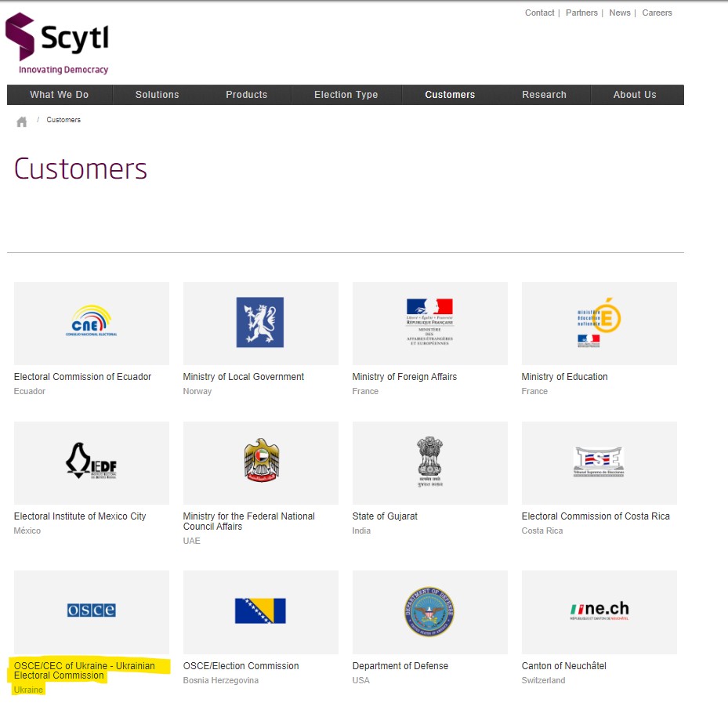Open Department of Defense link

(400, 666)
